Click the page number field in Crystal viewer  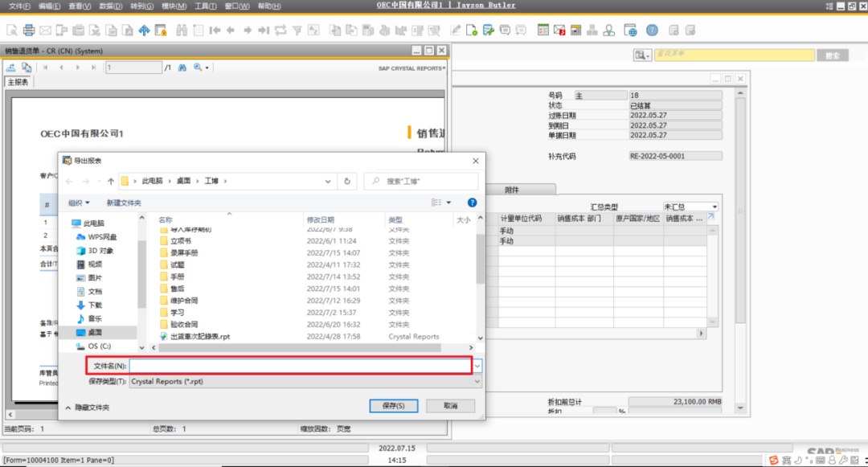coord(134,68)
